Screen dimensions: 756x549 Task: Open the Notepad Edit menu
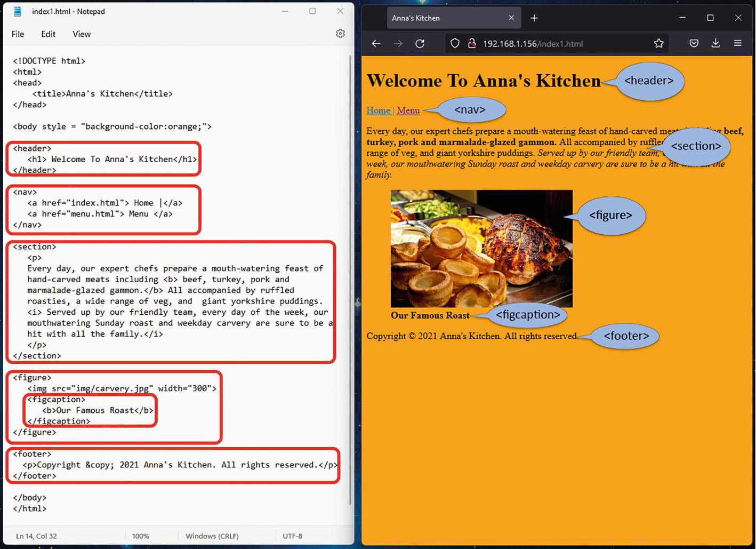(48, 34)
